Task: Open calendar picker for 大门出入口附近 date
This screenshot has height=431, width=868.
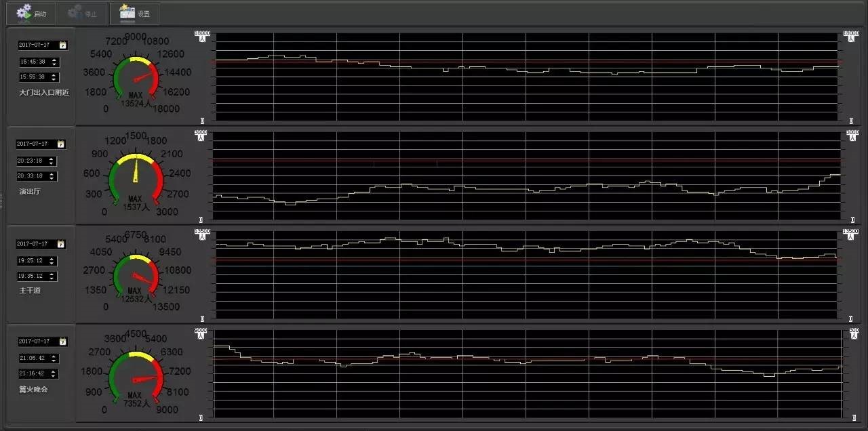Action: (x=63, y=45)
